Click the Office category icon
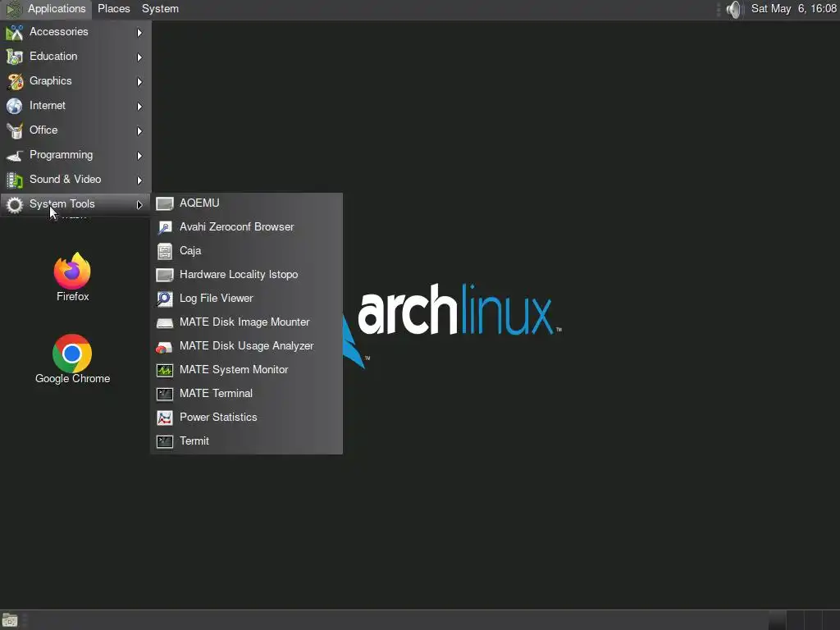840x630 pixels. (x=15, y=130)
